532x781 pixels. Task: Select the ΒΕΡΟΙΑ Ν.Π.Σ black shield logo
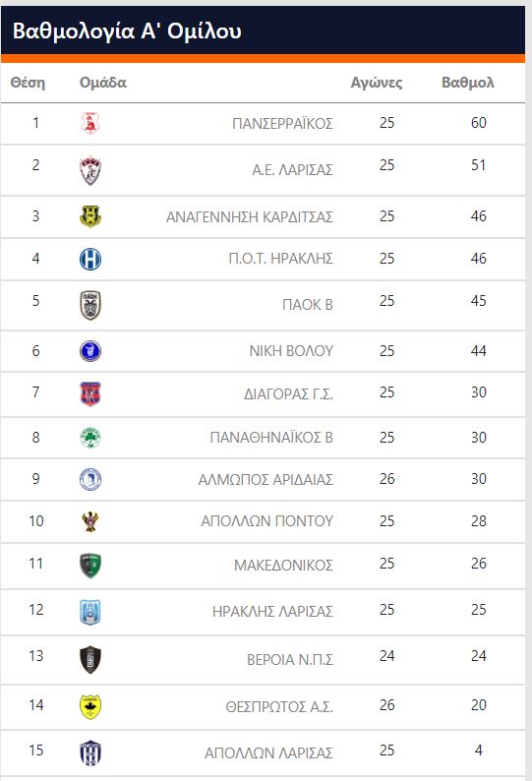[90, 659]
